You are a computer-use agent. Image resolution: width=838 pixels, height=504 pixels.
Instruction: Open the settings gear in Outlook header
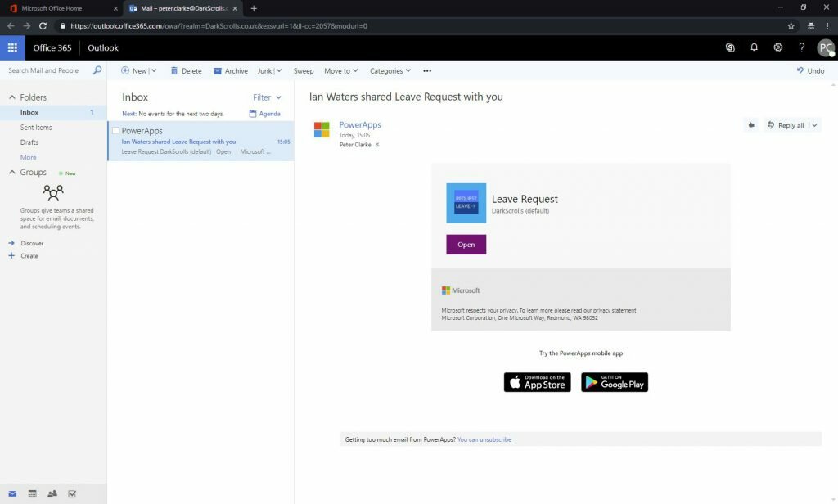tap(778, 47)
